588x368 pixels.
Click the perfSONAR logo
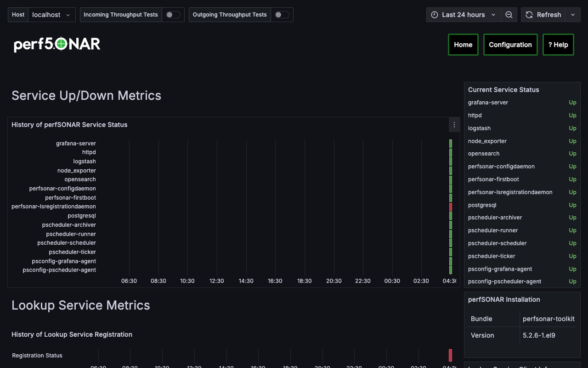point(57,44)
